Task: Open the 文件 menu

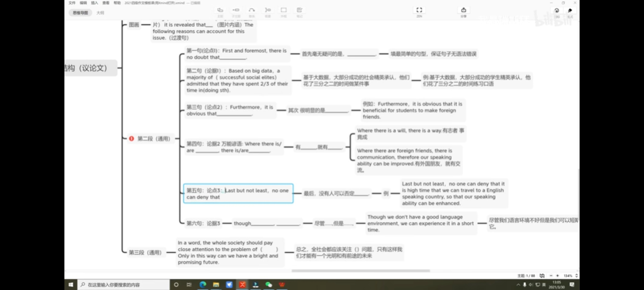Action: tap(72, 3)
